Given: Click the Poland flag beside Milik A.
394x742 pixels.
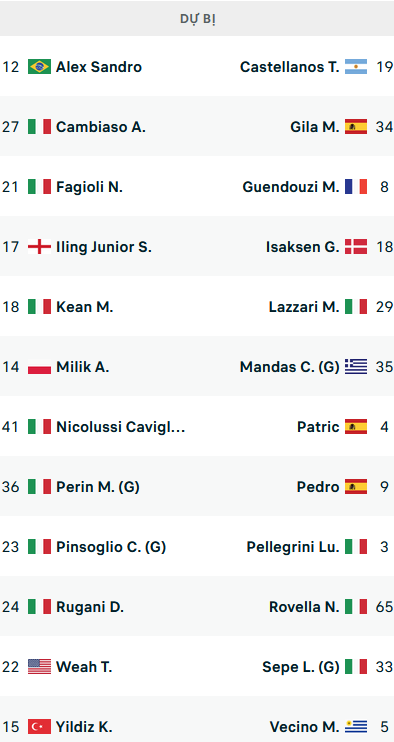Looking at the screenshot, I should 39,367.
